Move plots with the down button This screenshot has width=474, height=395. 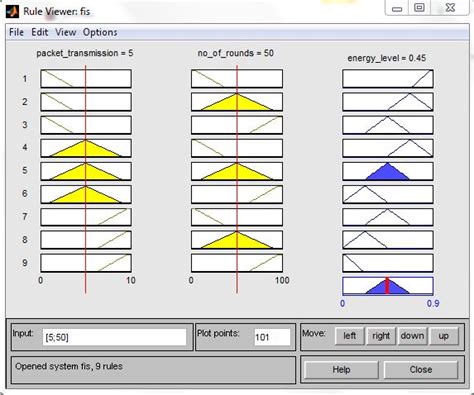412,336
